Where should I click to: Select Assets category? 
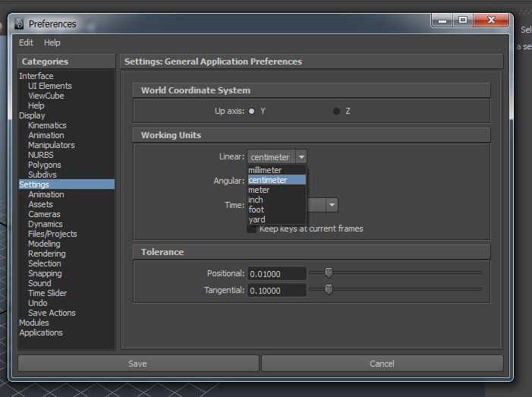(x=67, y=204)
